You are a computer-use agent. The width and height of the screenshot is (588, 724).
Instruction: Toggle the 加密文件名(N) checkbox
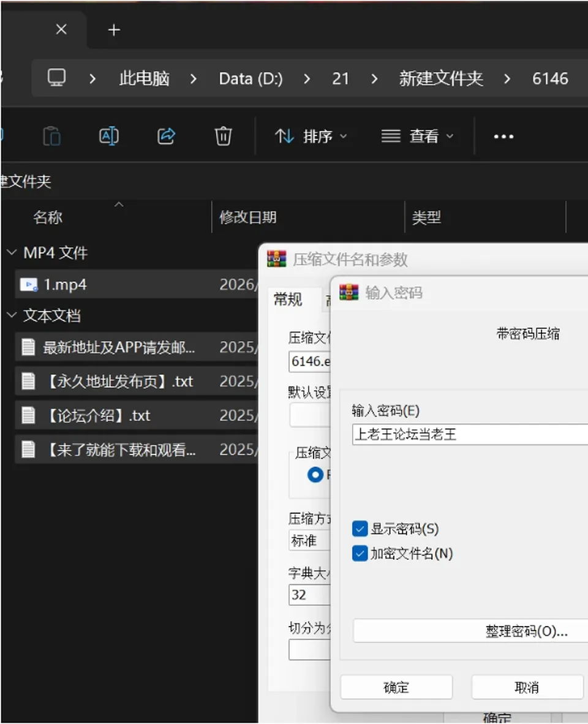(360, 553)
